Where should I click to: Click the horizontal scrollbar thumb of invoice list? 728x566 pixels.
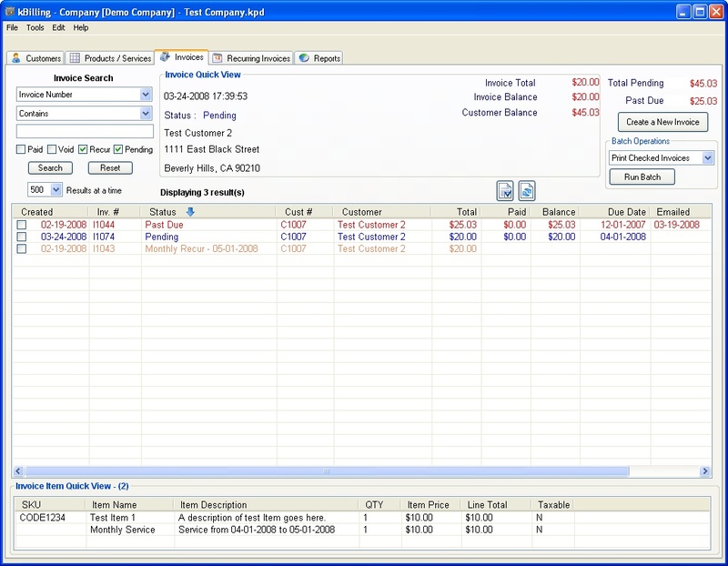[327, 471]
